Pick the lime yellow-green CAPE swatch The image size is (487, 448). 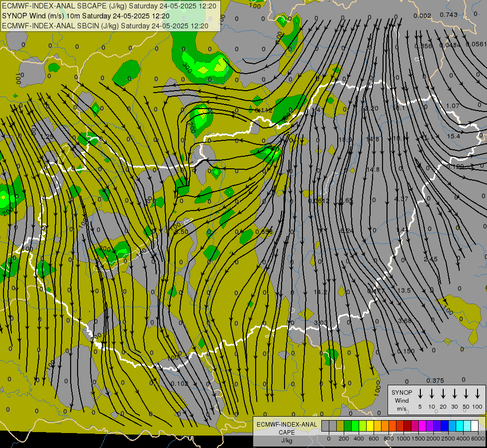[363, 426]
